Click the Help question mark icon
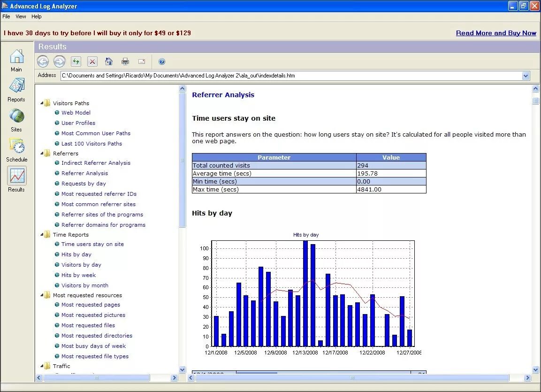This screenshot has height=392, width=541. [x=162, y=62]
